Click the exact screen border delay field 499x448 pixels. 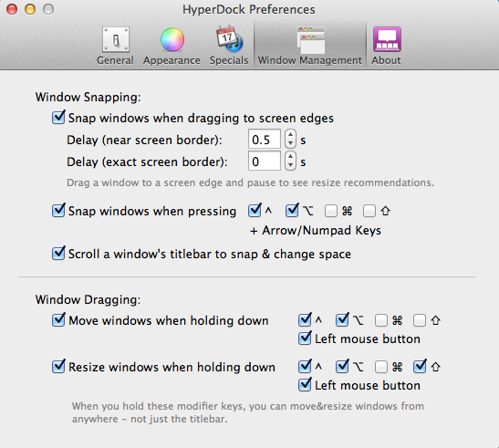click(x=265, y=161)
